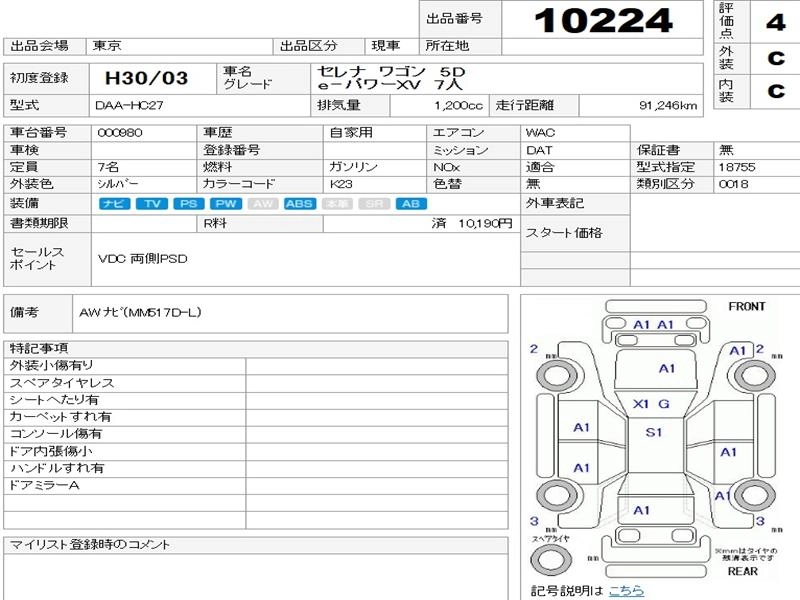The height and width of the screenshot is (600, 800).
Task: Click the スタート価格 label
Action: 564,233
